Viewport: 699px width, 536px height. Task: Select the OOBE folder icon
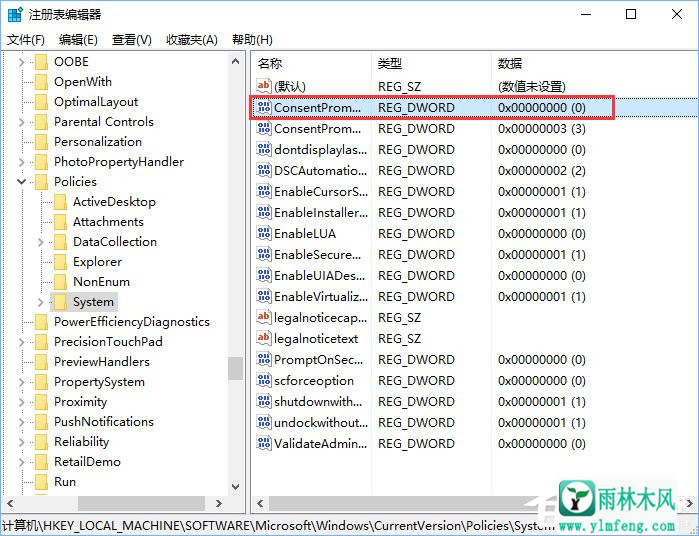click(41, 62)
